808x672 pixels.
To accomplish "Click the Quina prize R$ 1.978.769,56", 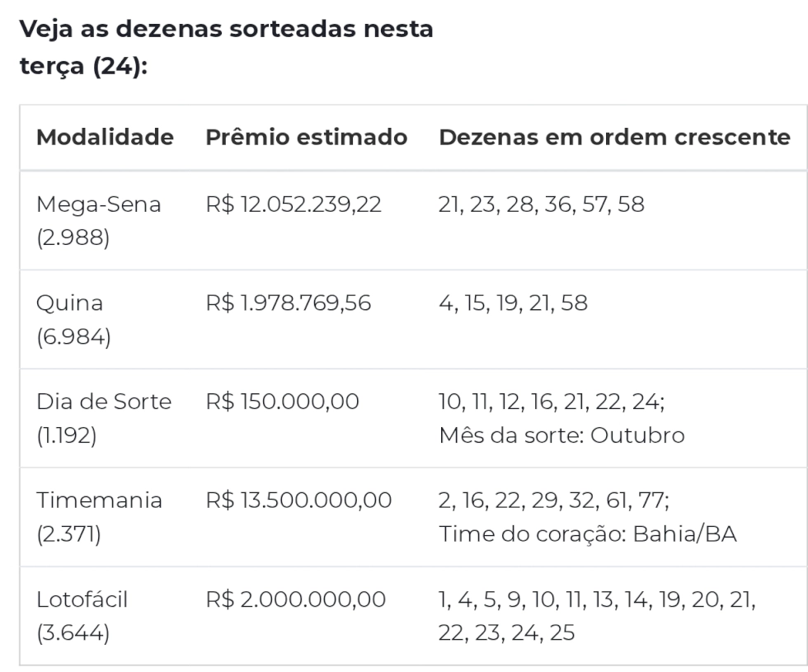I will (x=288, y=303).
